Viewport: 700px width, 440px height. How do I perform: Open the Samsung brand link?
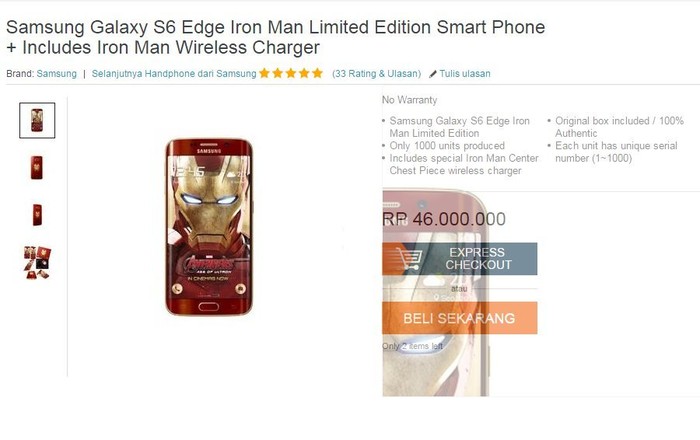click(x=56, y=74)
